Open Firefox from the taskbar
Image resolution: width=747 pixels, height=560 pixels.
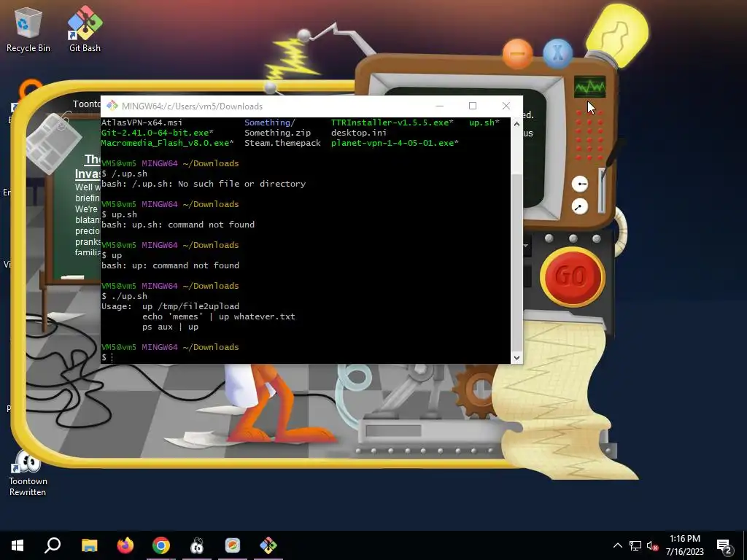[x=125, y=545]
